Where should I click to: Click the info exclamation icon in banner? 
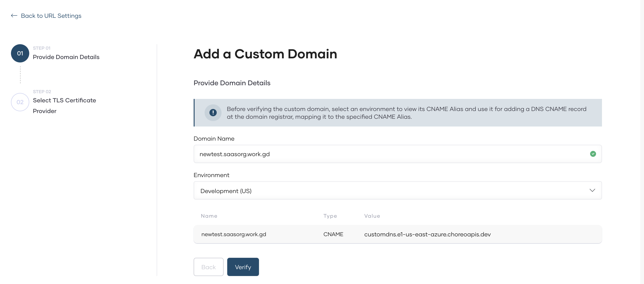tap(213, 113)
